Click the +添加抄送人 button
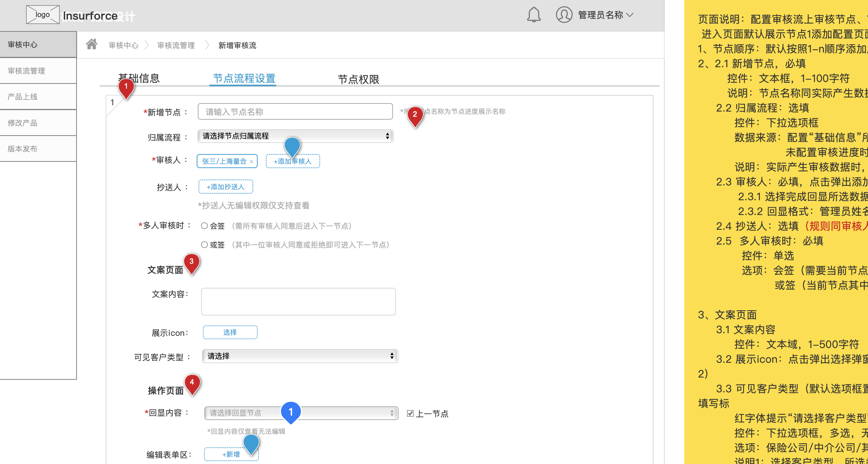The image size is (868, 464). click(226, 187)
